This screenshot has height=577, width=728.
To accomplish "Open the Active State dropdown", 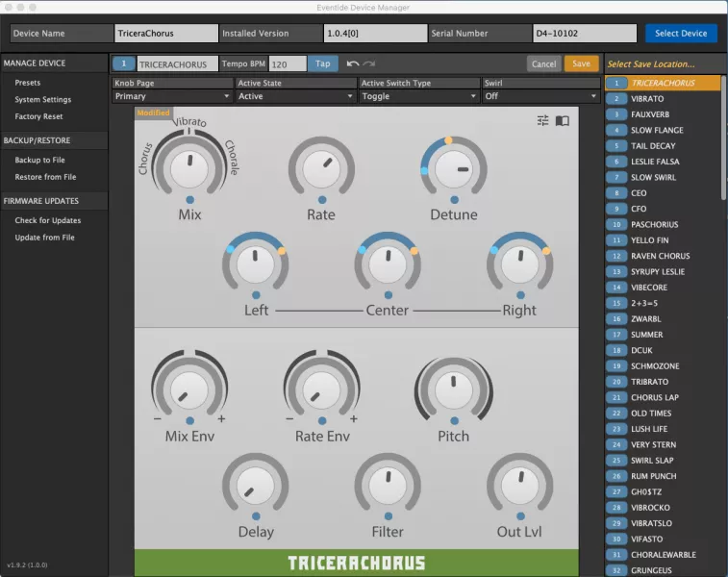I will click(x=295, y=96).
